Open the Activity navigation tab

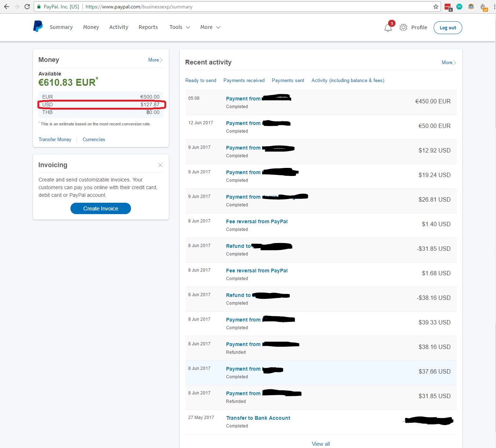119,27
